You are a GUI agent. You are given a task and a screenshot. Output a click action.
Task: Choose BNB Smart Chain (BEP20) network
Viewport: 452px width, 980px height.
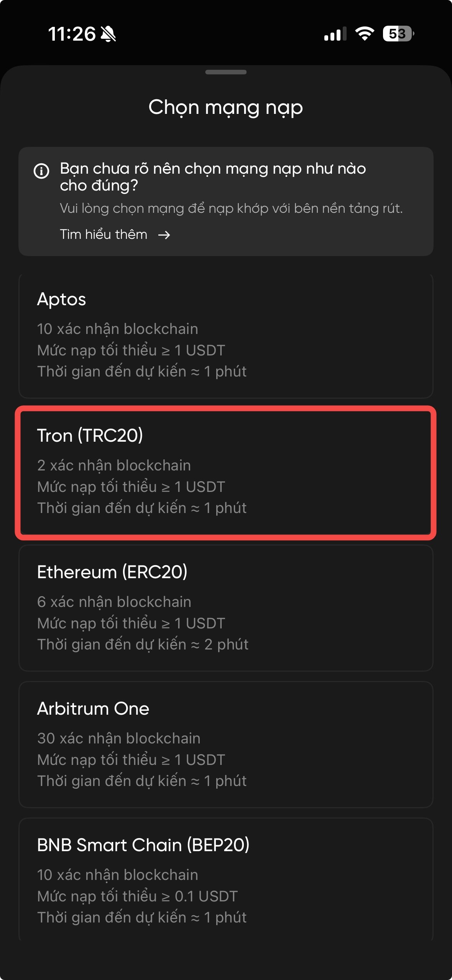pyautogui.click(x=226, y=880)
